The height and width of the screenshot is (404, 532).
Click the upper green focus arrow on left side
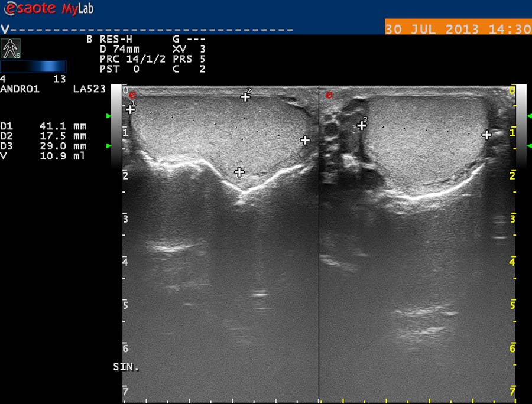108,116
